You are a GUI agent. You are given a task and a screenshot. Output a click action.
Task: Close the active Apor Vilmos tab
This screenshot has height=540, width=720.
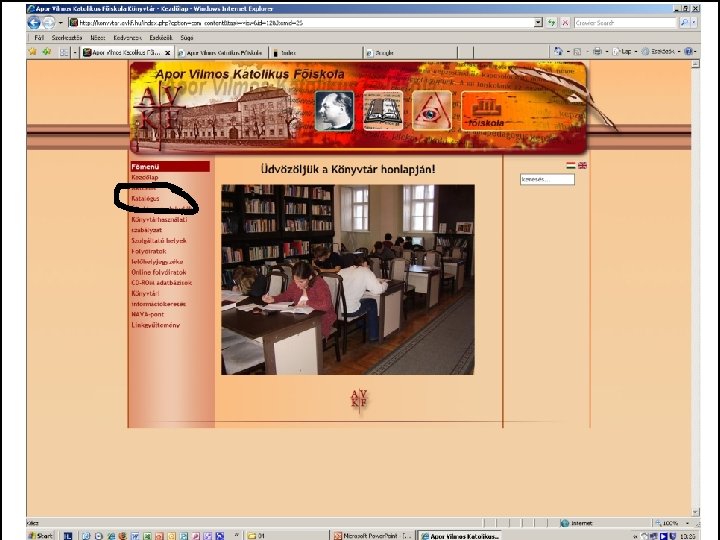168,53
